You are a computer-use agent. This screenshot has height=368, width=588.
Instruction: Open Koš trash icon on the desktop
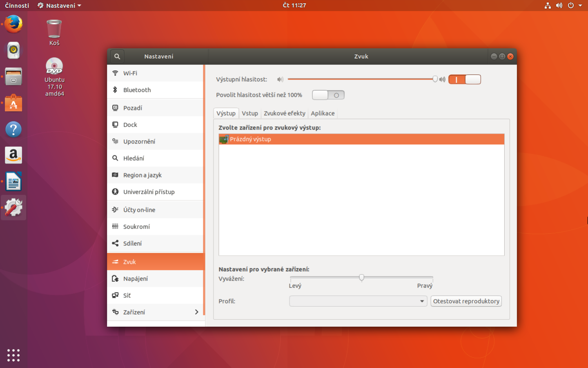point(54,29)
